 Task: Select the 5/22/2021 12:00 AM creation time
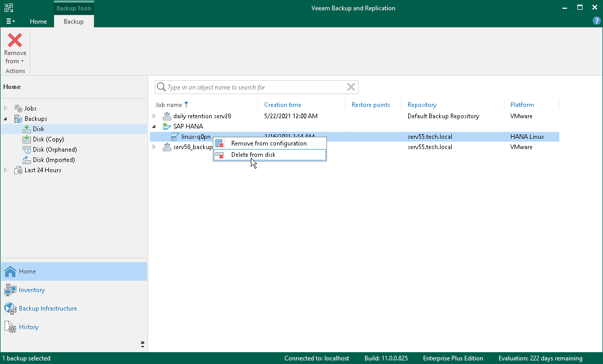pyautogui.click(x=291, y=116)
